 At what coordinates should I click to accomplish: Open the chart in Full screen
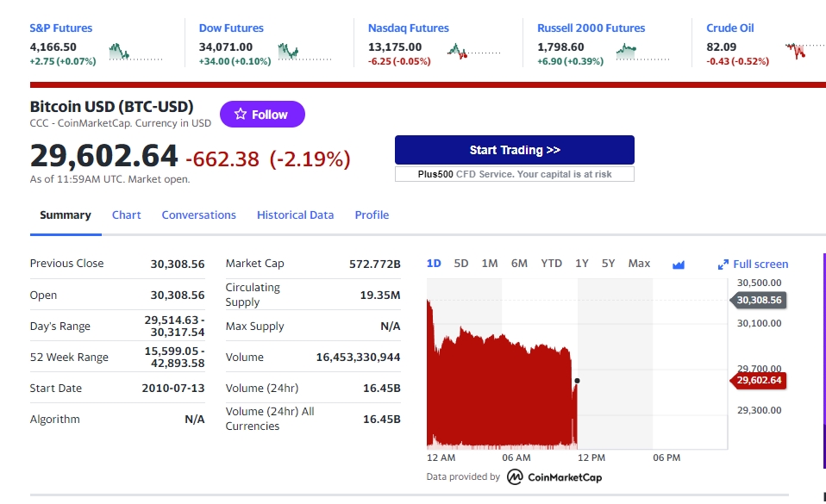(x=753, y=264)
